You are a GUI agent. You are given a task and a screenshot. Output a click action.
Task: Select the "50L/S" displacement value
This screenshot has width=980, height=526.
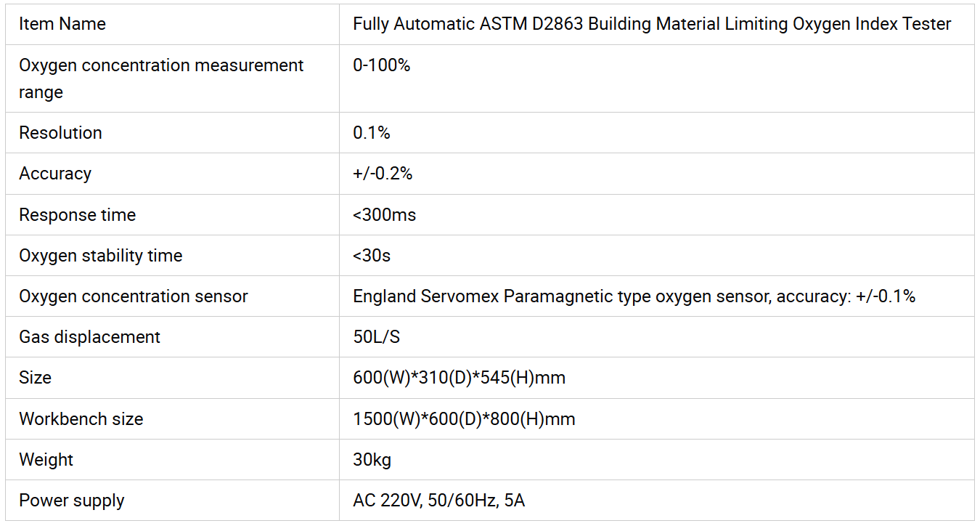click(x=376, y=337)
